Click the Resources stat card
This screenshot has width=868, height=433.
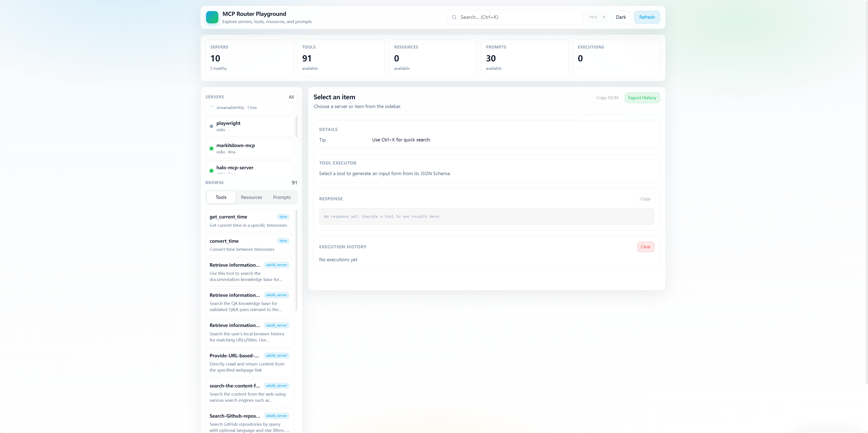(x=433, y=58)
